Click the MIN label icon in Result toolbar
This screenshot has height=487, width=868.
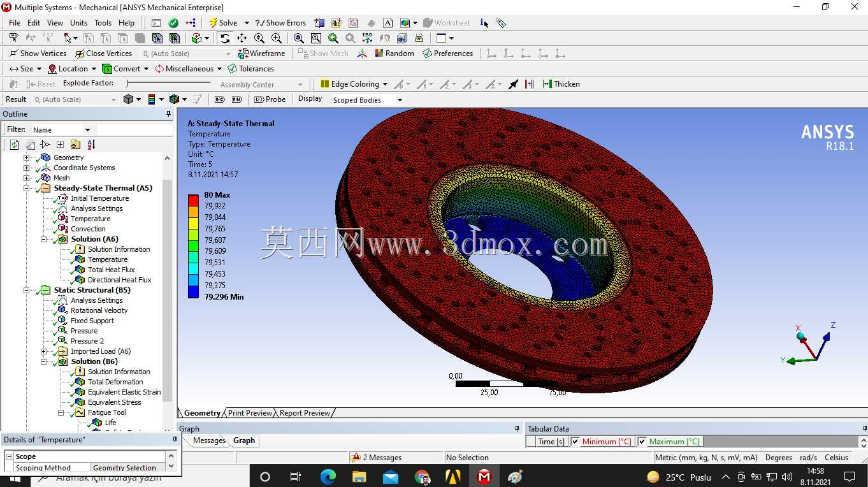point(237,99)
